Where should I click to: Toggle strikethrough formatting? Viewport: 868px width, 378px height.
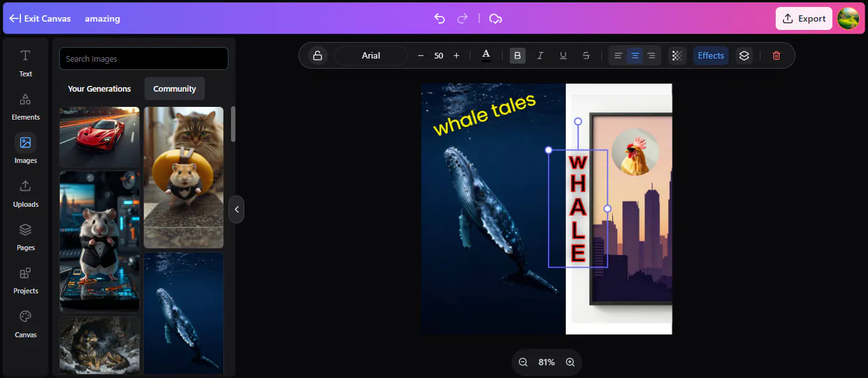(x=586, y=55)
